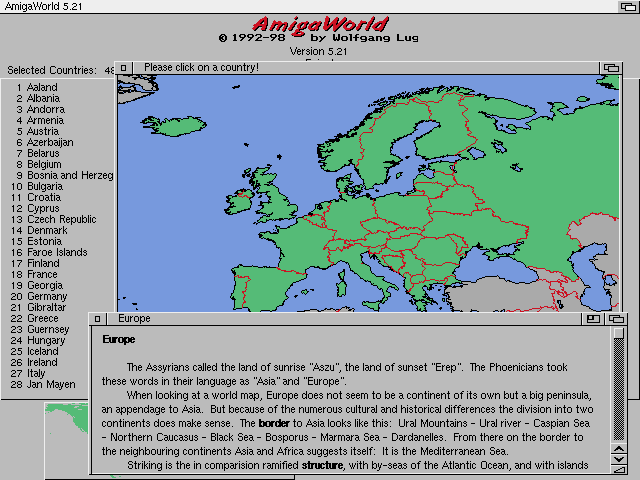Viewport: 640px width, 480px height.
Task: Click the world map thumbnail behind the Europe window
Action: (x=66, y=439)
